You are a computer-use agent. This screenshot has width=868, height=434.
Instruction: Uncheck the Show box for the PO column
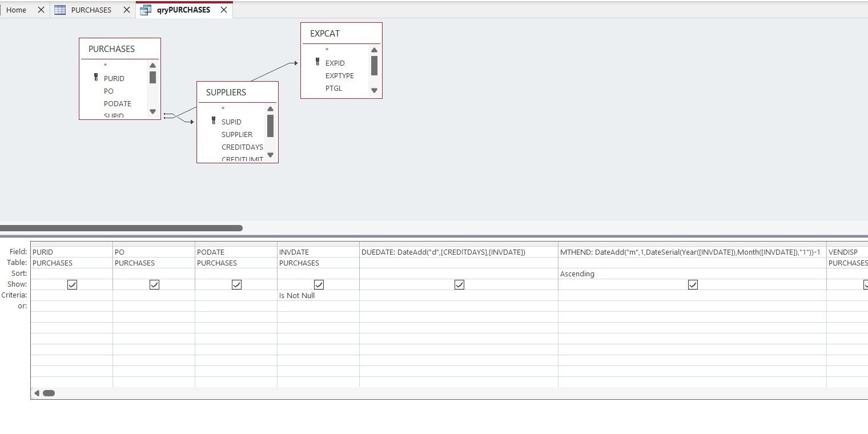(x=154, y=284)
